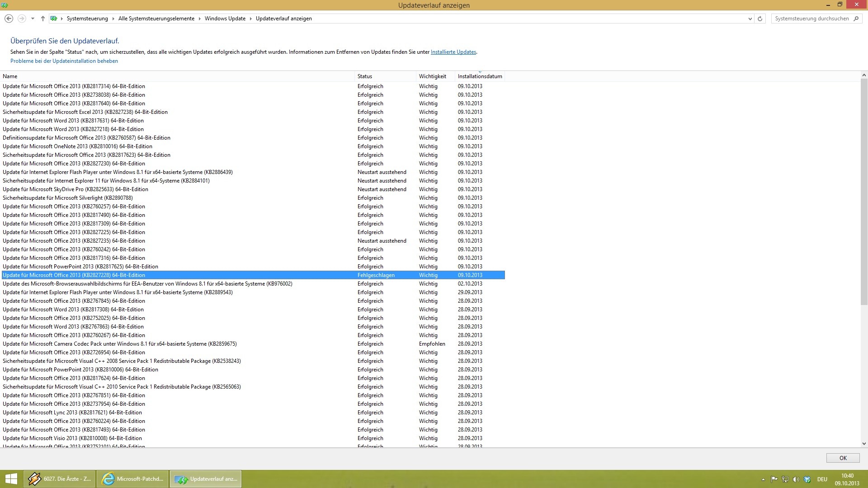Go up one level with up arrow
This screenshot has width=868, height=488.
(43, 19)
